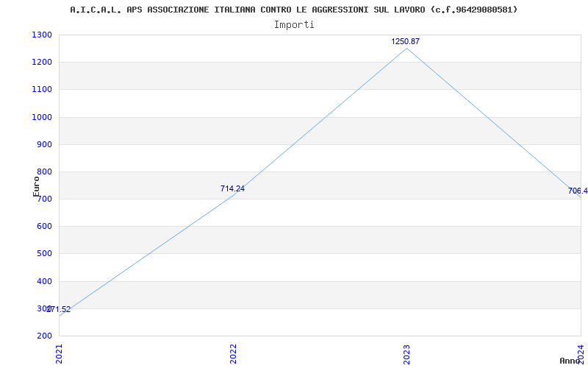Click the 1300 y-axis value
The width and height of the screenshot is (588, 368).
point(42,35)
